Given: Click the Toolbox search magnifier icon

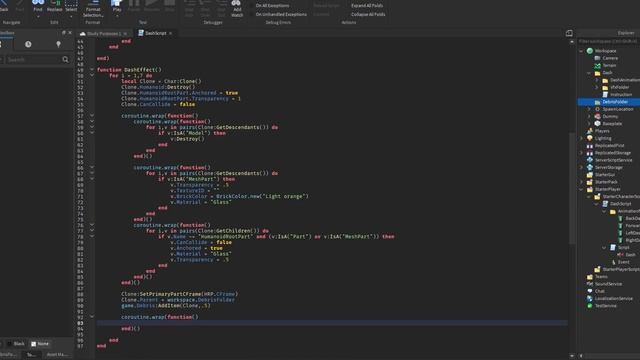Looking at the screenshot, I should tap(65, 60).
